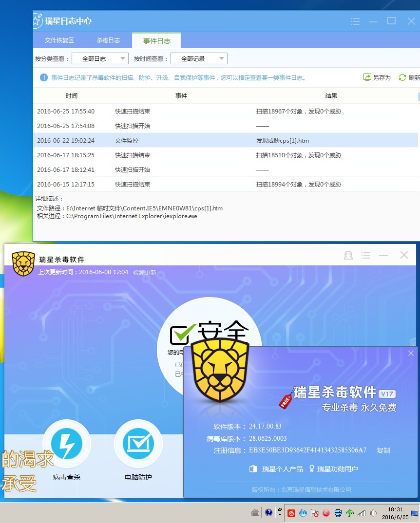Click the 软件版本 24.17.00.83 value
Viewport: 420px width, 523px height.
point(265,426)
